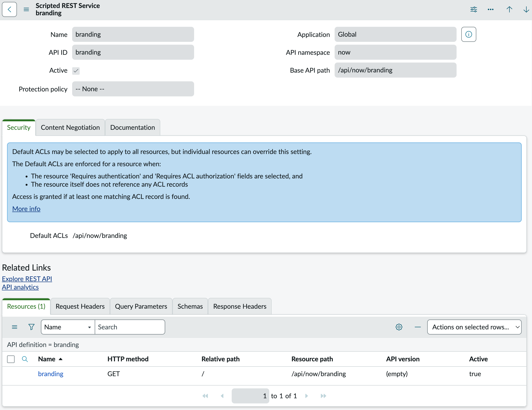Click into the Resources Search box

[x=130, y=327]
